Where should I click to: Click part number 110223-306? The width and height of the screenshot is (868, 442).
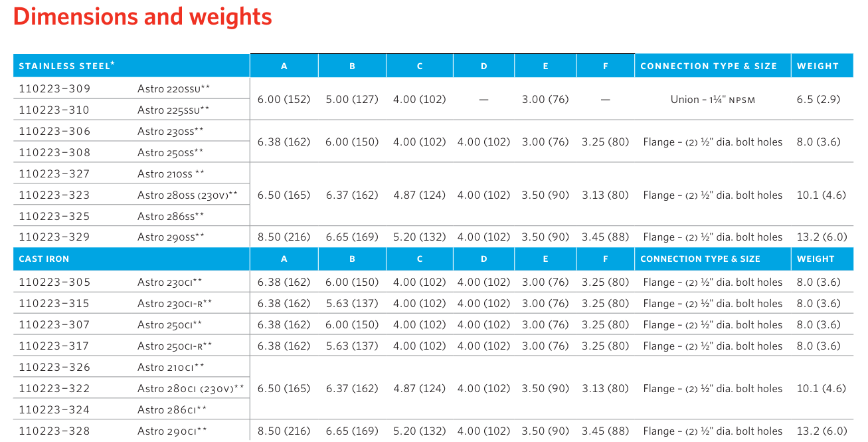[54, 131]
